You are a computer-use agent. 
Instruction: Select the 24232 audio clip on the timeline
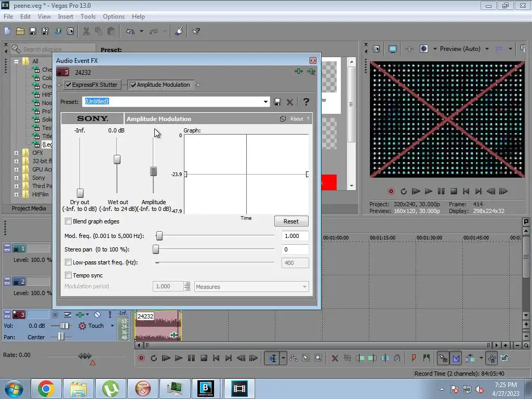[x=158, y=326]
